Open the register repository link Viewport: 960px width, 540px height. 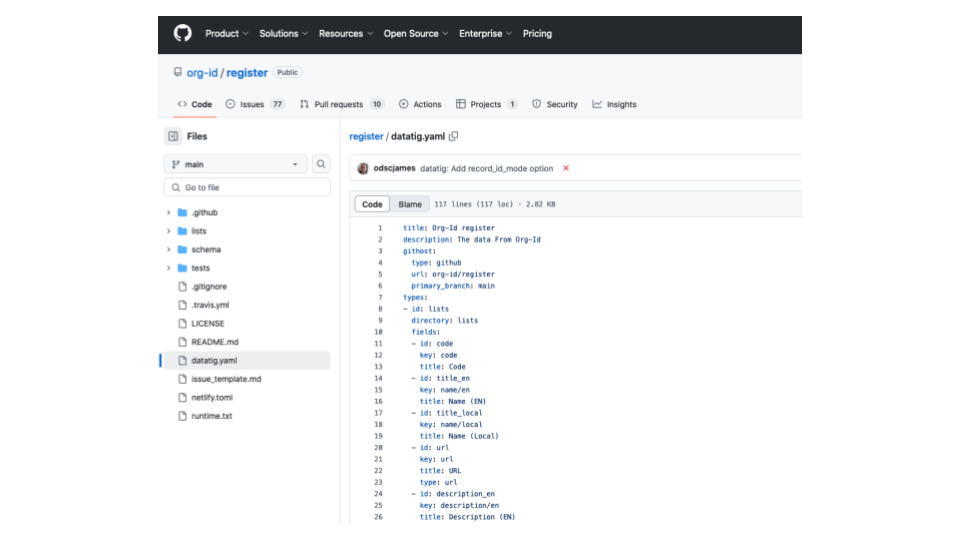click(x=247, y=72)
